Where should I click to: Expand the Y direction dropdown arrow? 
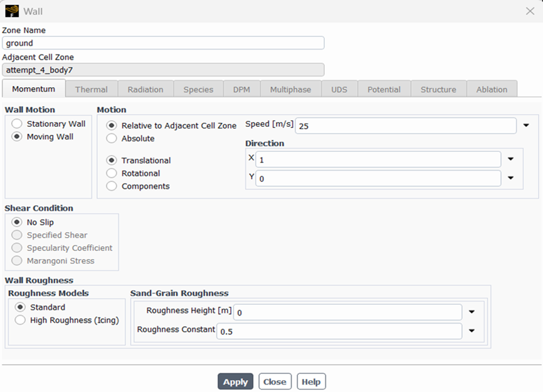coord(510,178)
